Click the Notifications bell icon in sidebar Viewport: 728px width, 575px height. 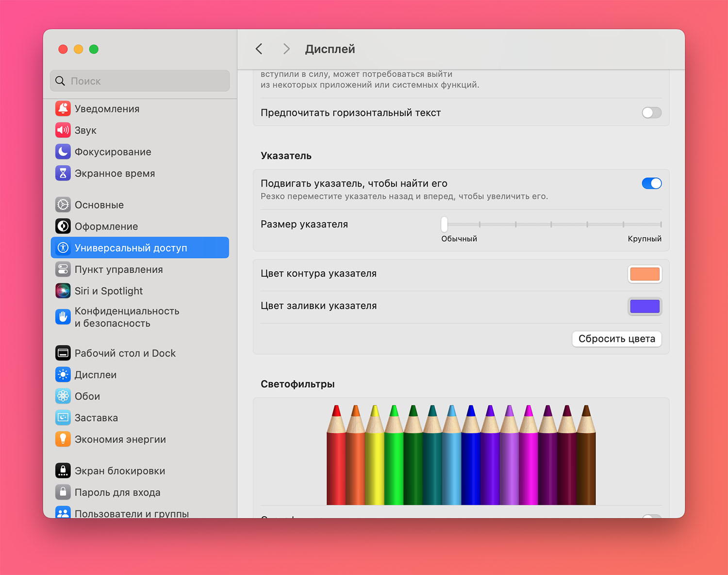point(63,109)
